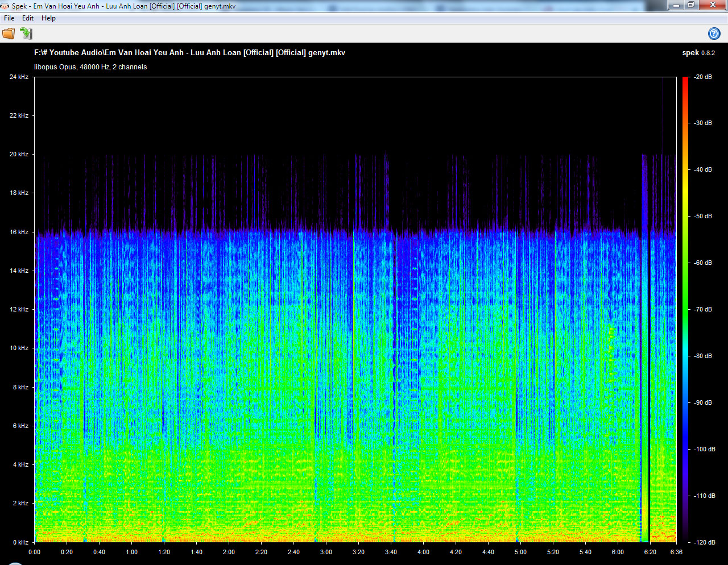
Task: Save the spectrogram using the green arrow icon
Action: tap(26, 34)
